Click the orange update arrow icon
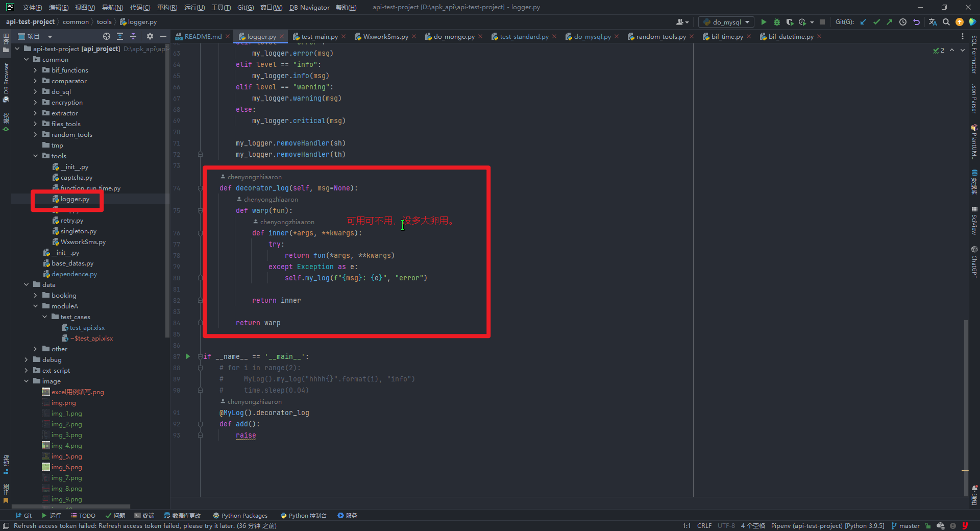Screen dimensions: 980x531 click(x=960, y=22)
